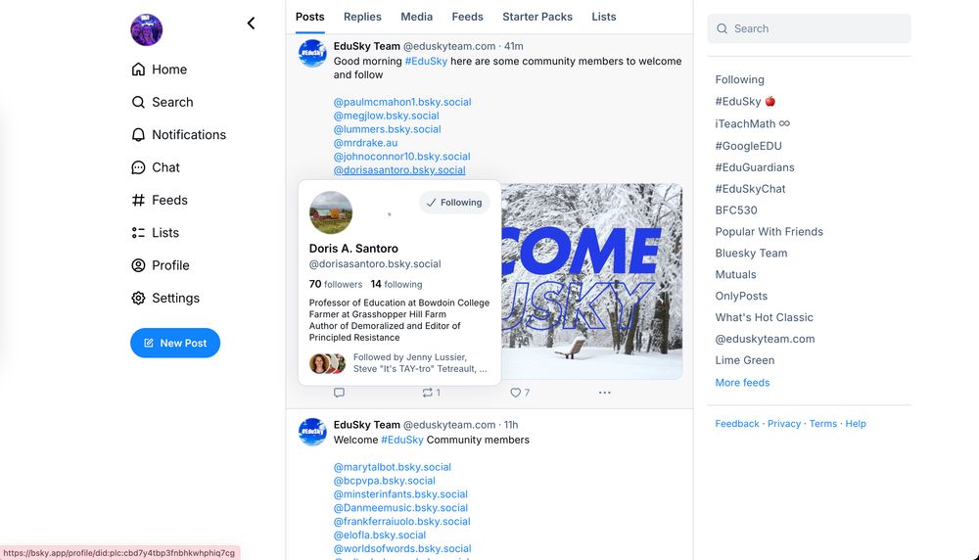Click Doris A. Santoro's profile picture
Viewport: 979px width, 560px height.
(331, 212)
